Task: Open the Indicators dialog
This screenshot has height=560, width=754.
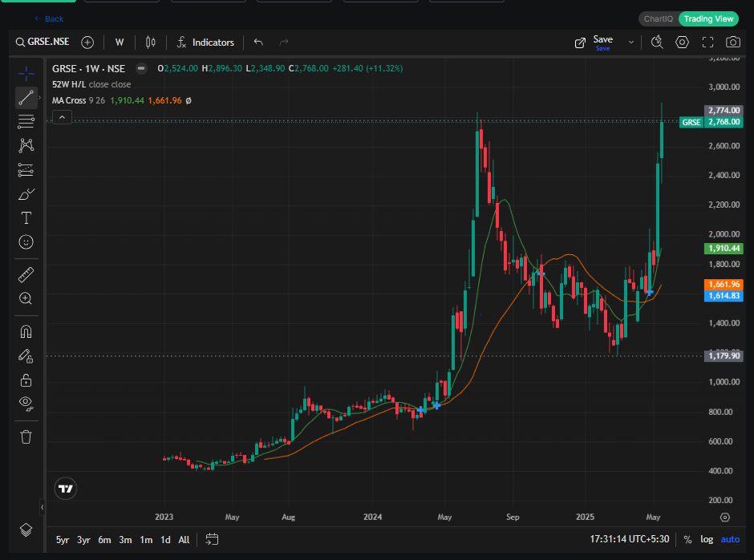Action: [x=205, y=43]
